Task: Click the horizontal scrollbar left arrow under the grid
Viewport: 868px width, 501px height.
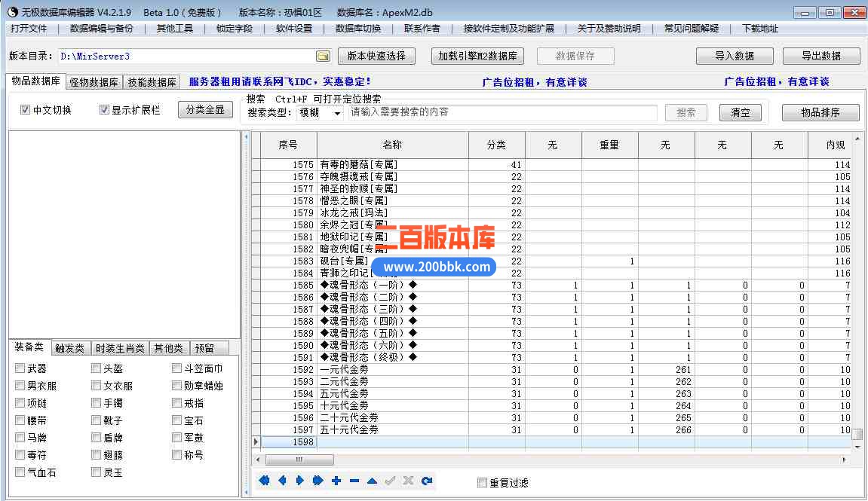Action: click(x=258, y=460)
